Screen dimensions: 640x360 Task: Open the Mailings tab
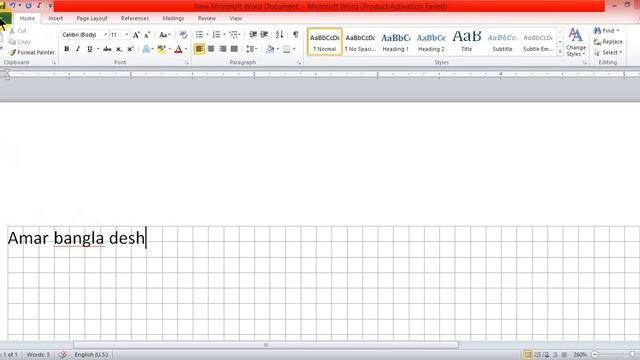click(173, 18)
